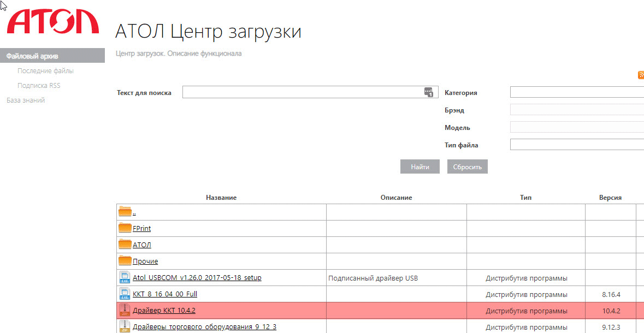Image resolution: width=644 pixels, height=333 pixels.
Task: Focus the Текст для поиска field
Action: pyautogui.click(x=302, y=92)
